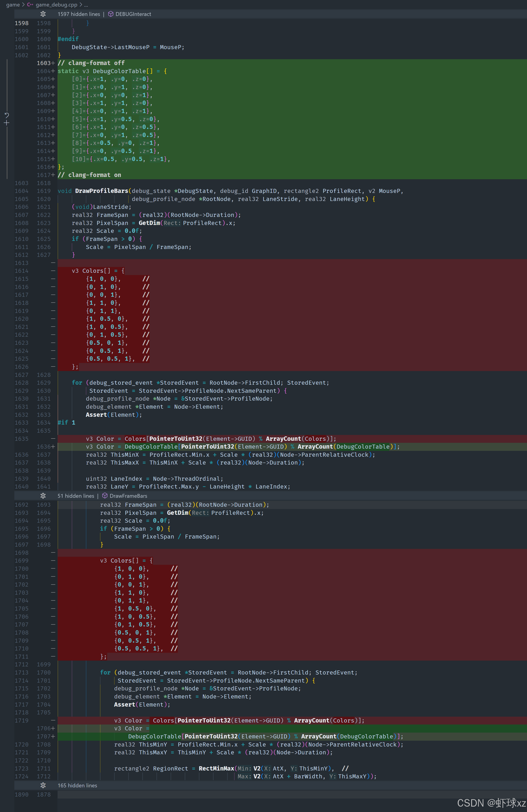Place cursor on DrawProfileBars function name
The image size is (527, 812).
[101, 191]
